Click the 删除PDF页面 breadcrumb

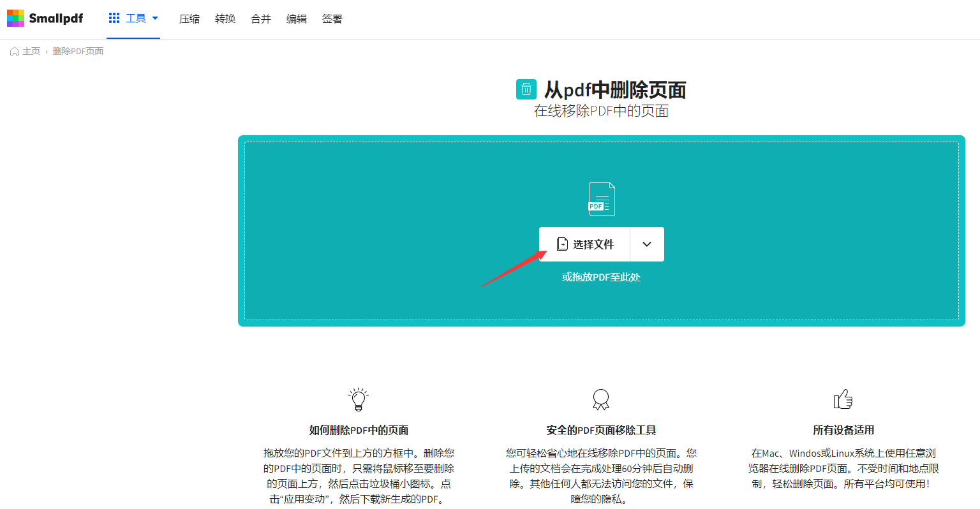tap(78, 51)
